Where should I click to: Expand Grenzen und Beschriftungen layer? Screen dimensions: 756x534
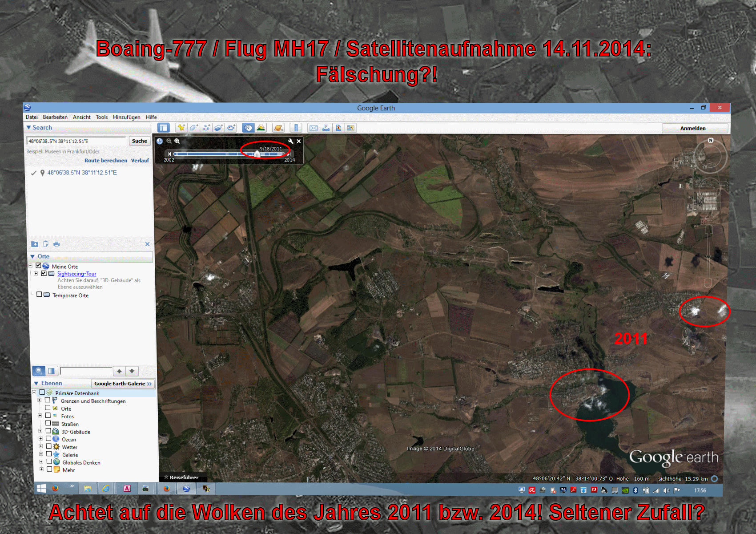pos(40,400)
